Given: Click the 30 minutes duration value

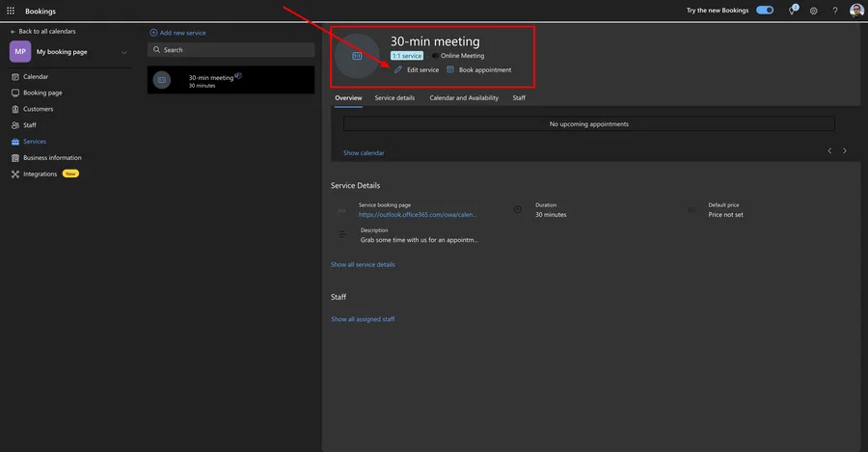Looking at the screenshot, I should pyautogui.click(x=551, y=215).
